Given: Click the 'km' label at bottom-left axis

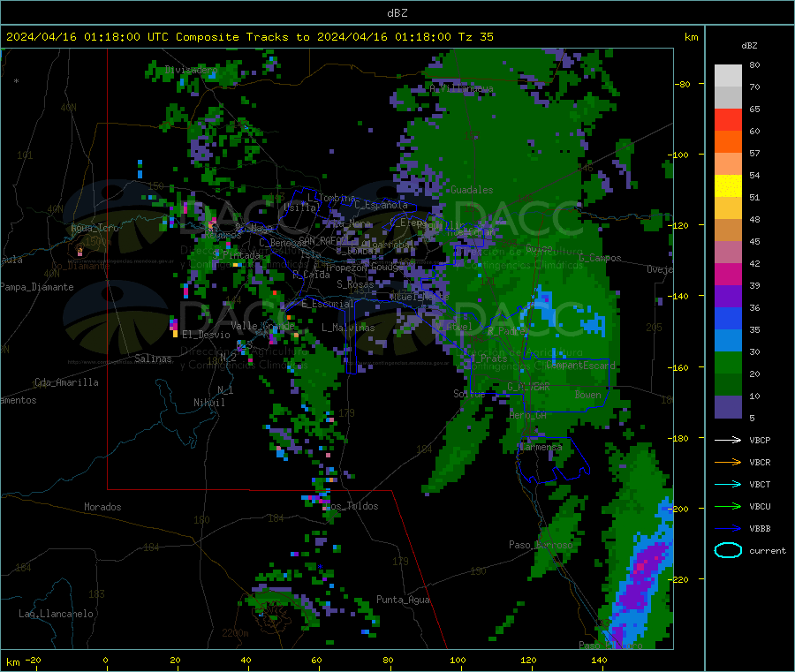Looking at the screenshot, I should tap(12, 662).
